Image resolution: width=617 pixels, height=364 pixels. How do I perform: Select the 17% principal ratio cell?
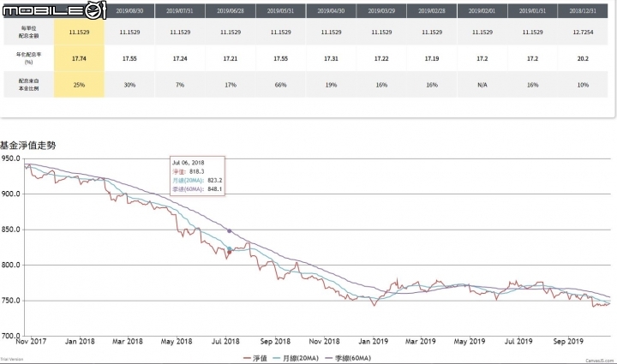(x=231, y=85)
